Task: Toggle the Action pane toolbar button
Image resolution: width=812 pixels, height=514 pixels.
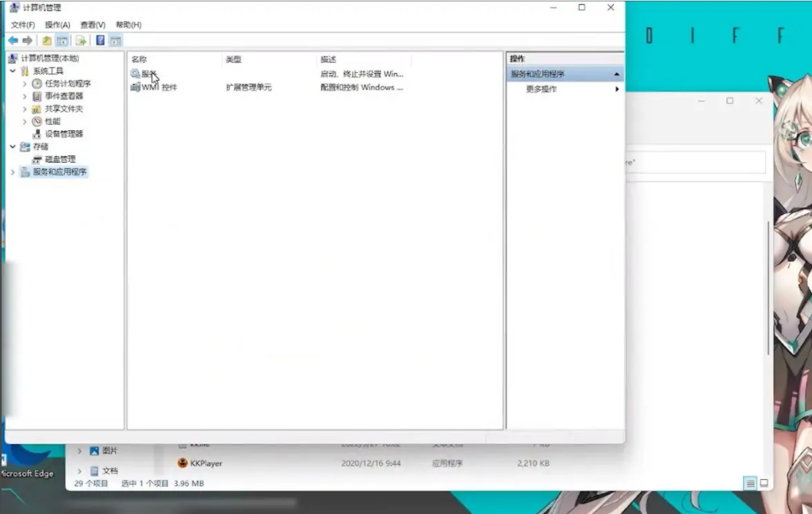Action: 116,40
